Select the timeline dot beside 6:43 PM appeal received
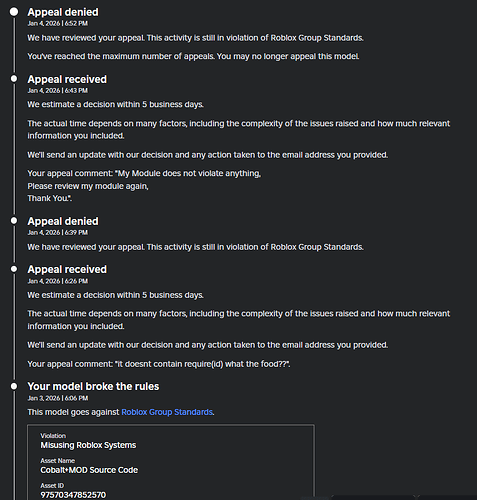 (x=14, y=79)
